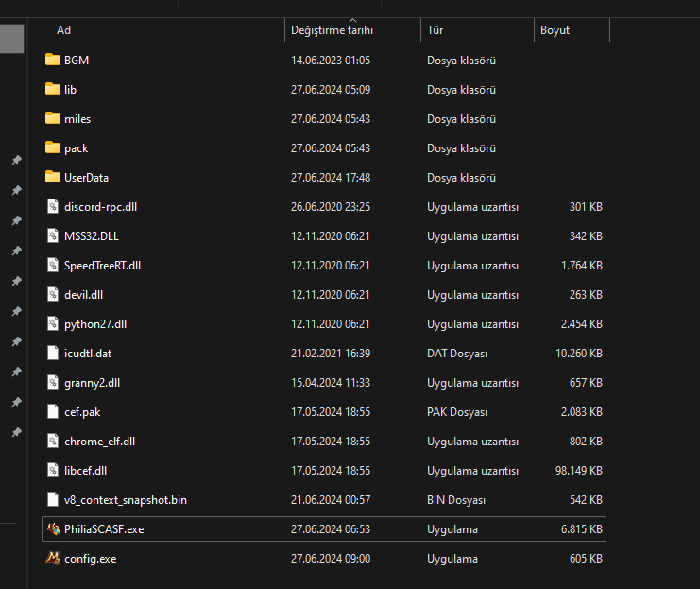Viewport: 700px width, 589px height.
Task: Click the 98.149 KB size cell
Action: coord(578,470)
